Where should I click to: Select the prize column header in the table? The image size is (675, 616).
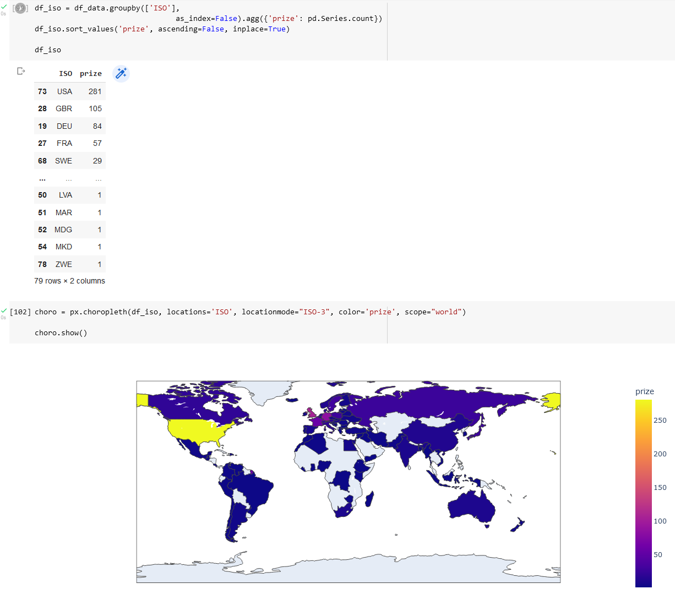tap(91, 73)
